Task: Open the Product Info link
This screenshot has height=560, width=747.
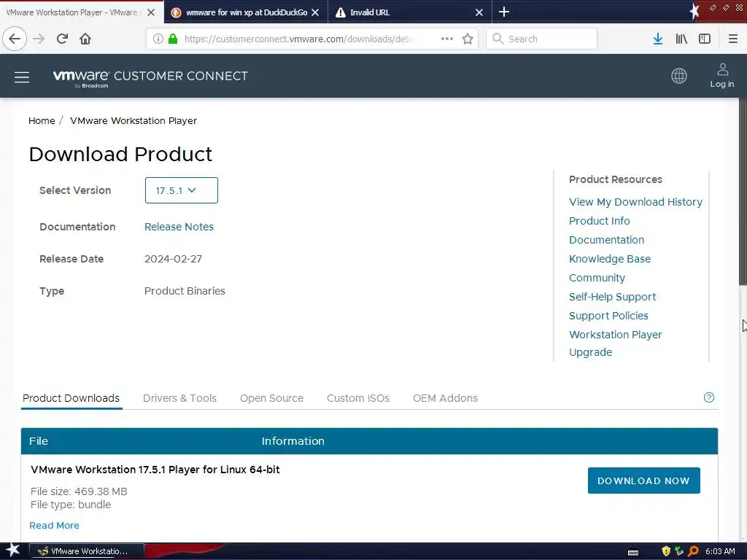Action: tap(600, 221)
